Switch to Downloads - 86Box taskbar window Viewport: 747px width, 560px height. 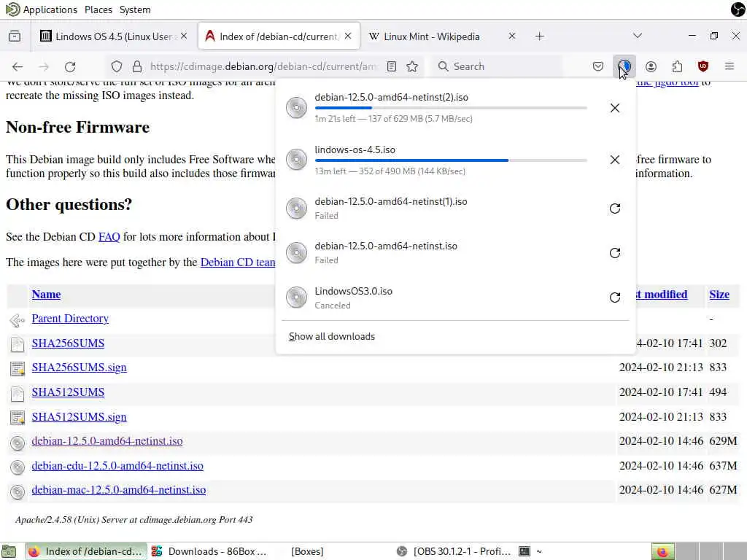coord(209,551)
